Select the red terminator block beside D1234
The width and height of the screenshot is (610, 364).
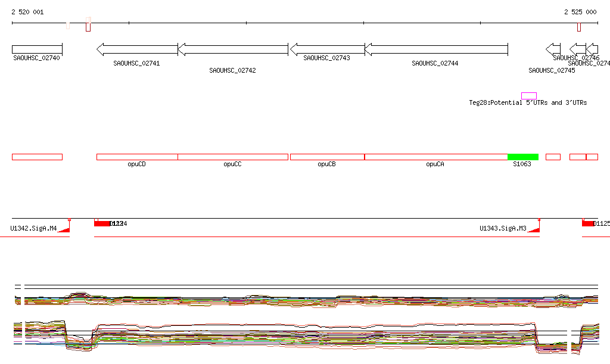coord(102,223)
